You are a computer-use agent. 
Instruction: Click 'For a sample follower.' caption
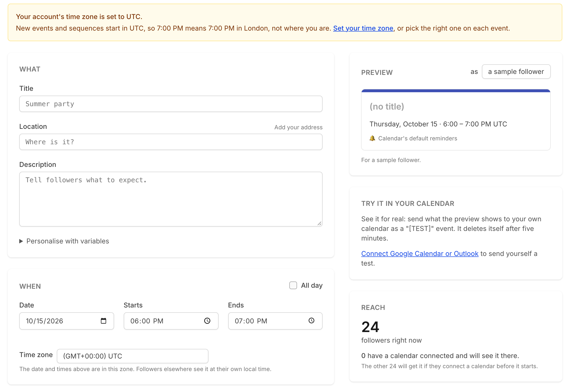[x=391, y=160]
